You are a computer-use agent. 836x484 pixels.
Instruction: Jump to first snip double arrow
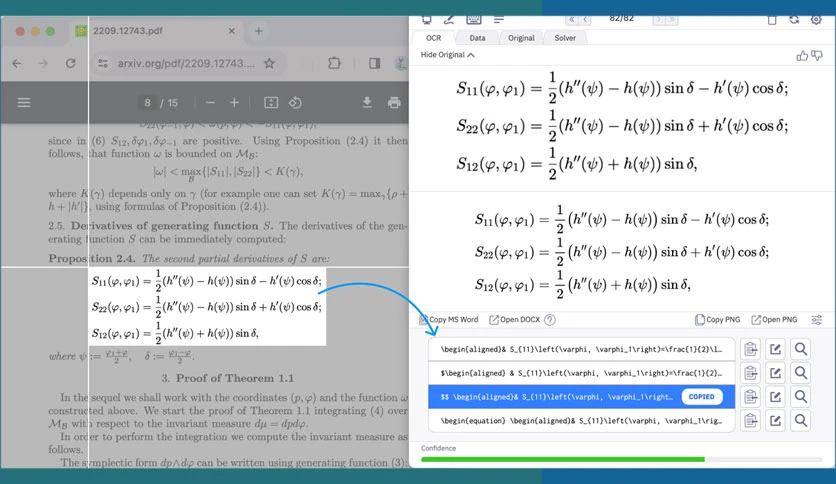[572, 20]
